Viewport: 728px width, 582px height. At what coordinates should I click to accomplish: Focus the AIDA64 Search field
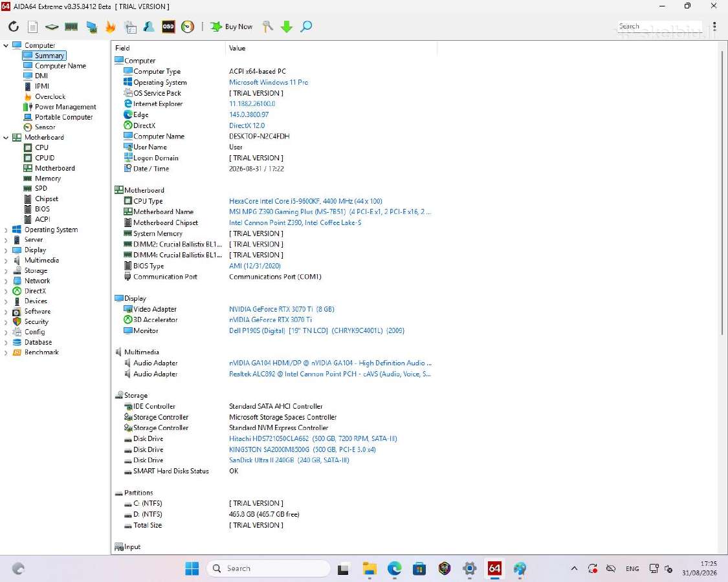pyautogui.click(x=659, y=27)
